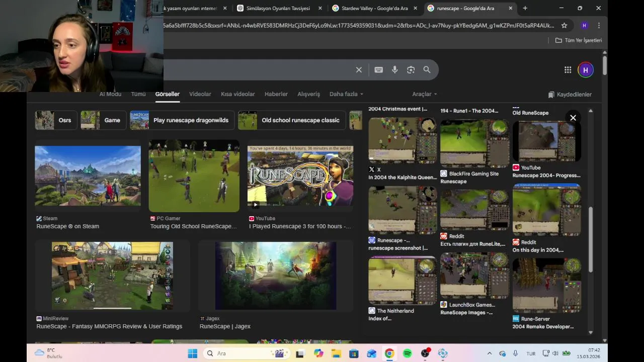Viewport: 644px width, 362px height.
Task: Select the Kısa videolar filter
Action: pyautogui.click(x=237, y=94)
